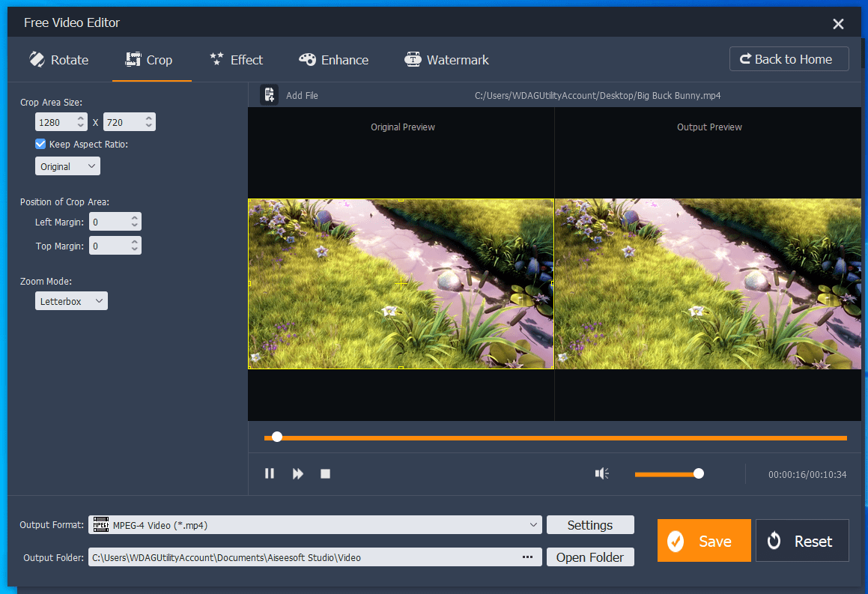Viewport: 868px width, 594px height.
Task: Increase the Top Margin value
Action: (x=135, y=241)
